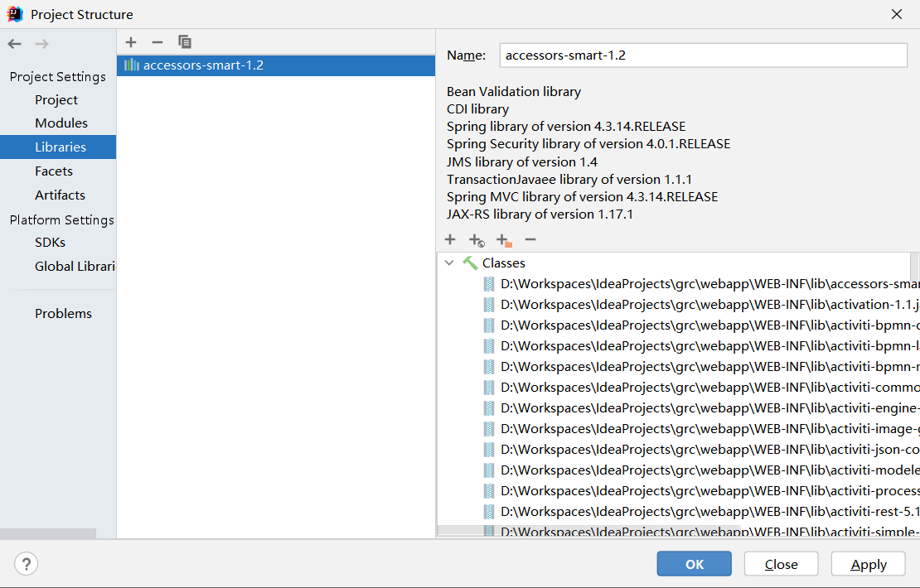The image size is (920, 588).
Task: Select accessors-smart-1.2 in library list
Action: (276, 65)
